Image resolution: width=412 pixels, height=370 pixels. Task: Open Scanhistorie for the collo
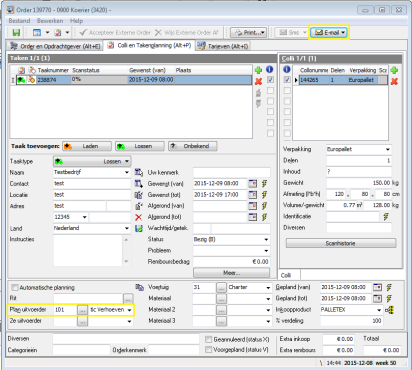(341, 243)
